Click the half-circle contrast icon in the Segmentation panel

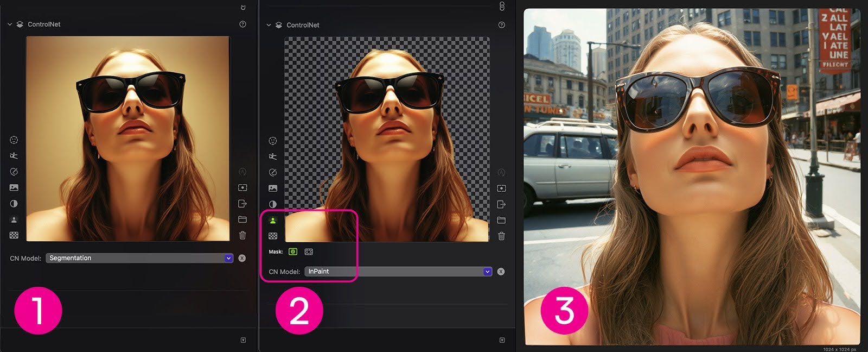[x=14, y=204]
